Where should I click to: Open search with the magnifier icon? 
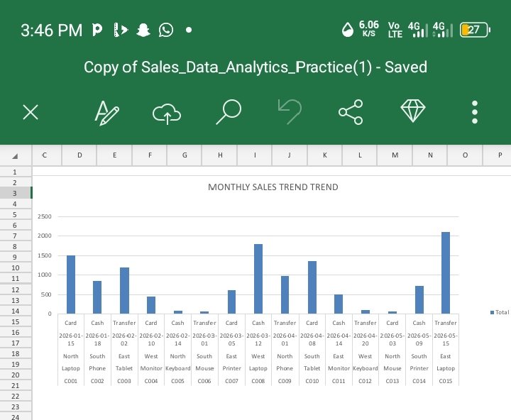point(229,112)
